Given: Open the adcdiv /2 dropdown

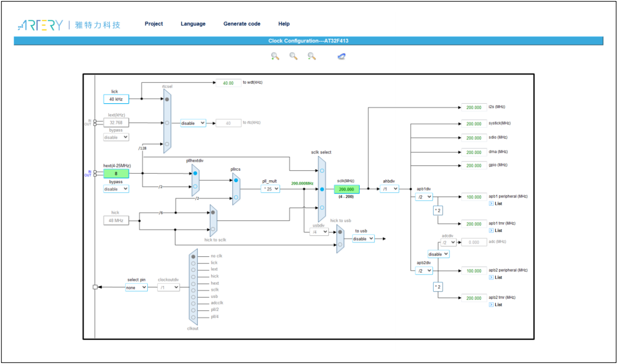Looking at the screenshot, I should click(449, 242).
